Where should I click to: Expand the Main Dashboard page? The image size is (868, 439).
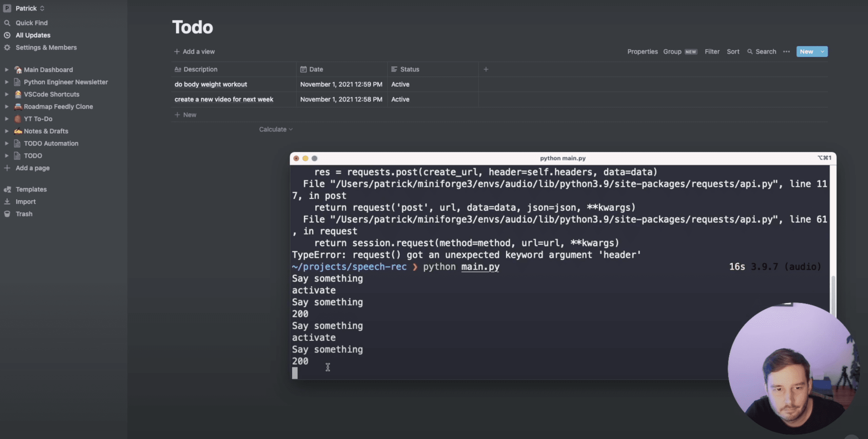(6, 70)
